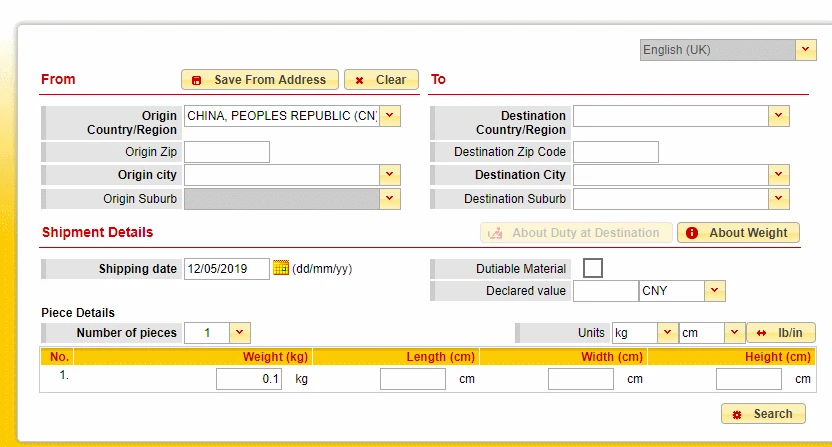
Task: Expand the Origin Country/Region dropdown
Action: point(390,116)
